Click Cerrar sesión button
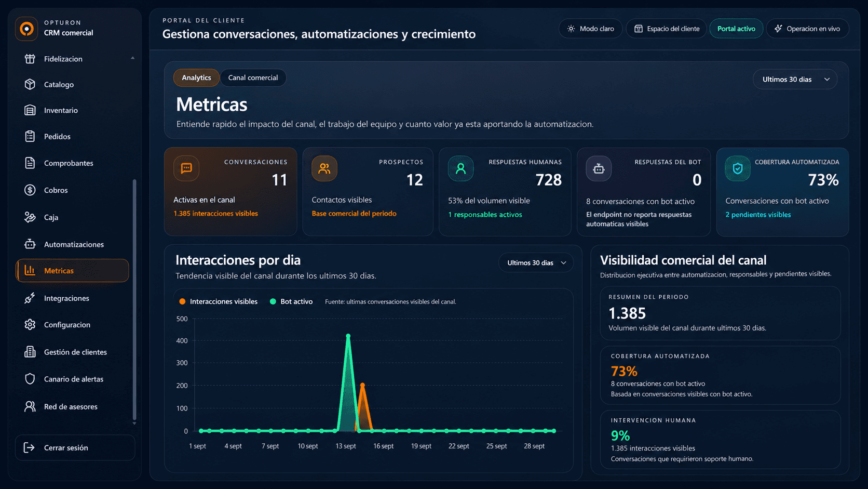 [x=75, y=447]
